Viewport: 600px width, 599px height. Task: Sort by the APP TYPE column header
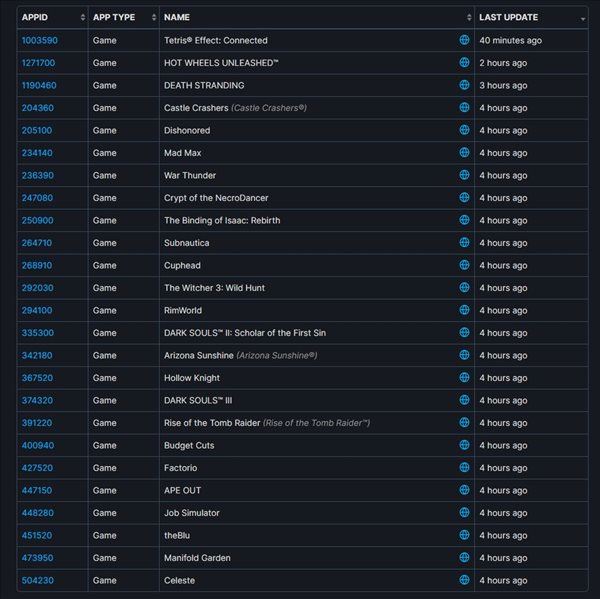point(124,17)
